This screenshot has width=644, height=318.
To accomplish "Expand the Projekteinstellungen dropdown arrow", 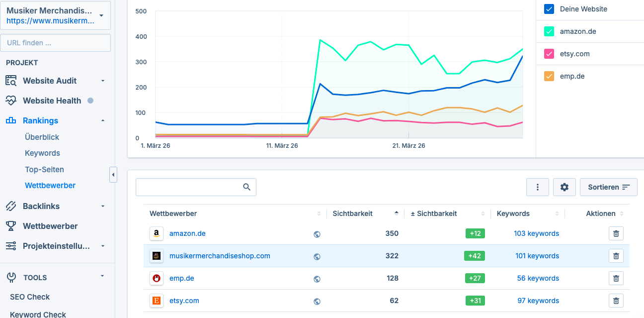I will click(102, 246).
